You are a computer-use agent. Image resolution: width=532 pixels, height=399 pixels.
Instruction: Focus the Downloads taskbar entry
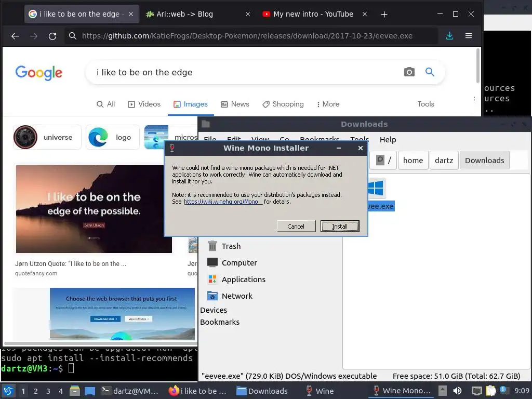pyautogui.click(x=262, y=391)
